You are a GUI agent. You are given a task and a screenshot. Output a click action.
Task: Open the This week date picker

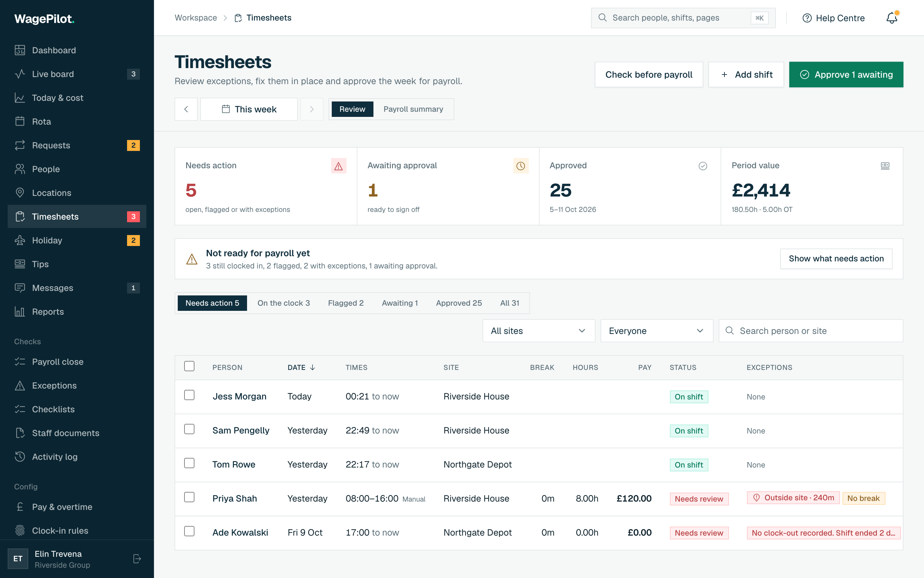[x=249, y=109]
